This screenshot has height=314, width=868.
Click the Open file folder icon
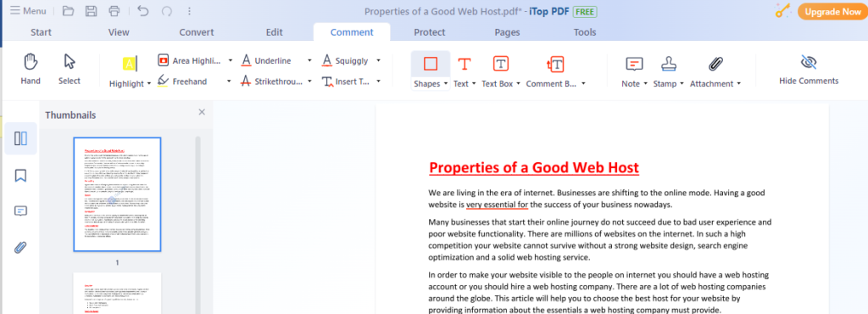pos(68,11)
